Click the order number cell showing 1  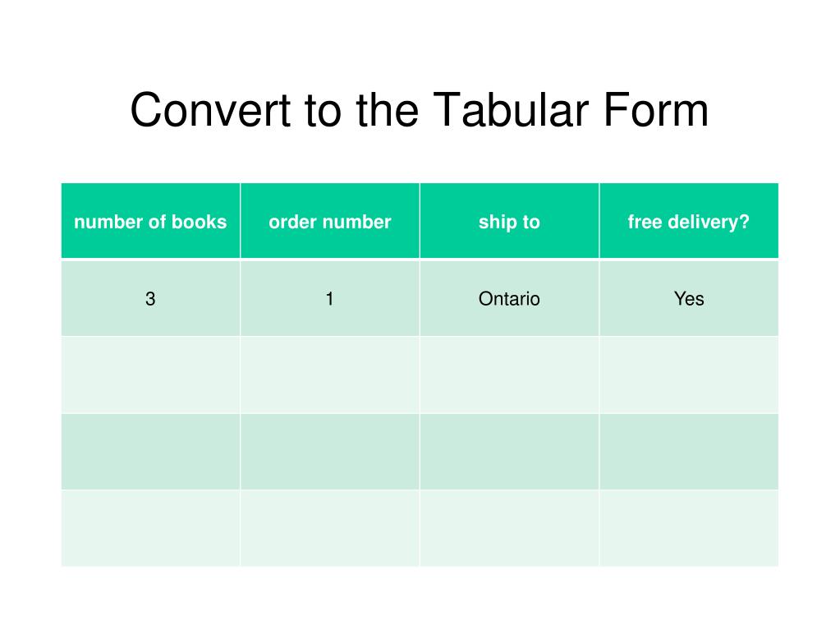point(330,298)
